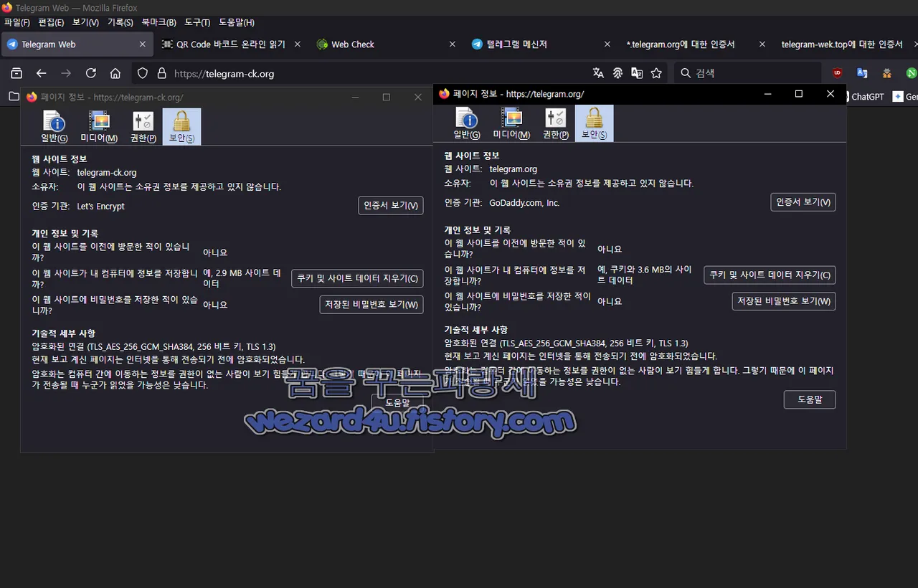Go to the home page icon
Screen dimensions: 918x588
(115, 73)
